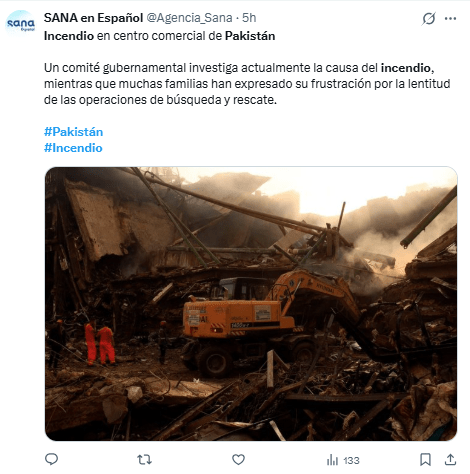Open the reply comment icon
Image resolution: width=470 pixels, height=474 pixels.
tap(51, 460)
